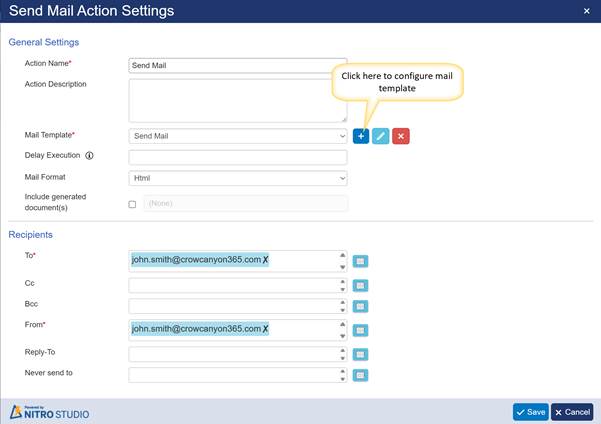Click the Delay Execution info icon
601x424 pixels.
pos(90,156)
